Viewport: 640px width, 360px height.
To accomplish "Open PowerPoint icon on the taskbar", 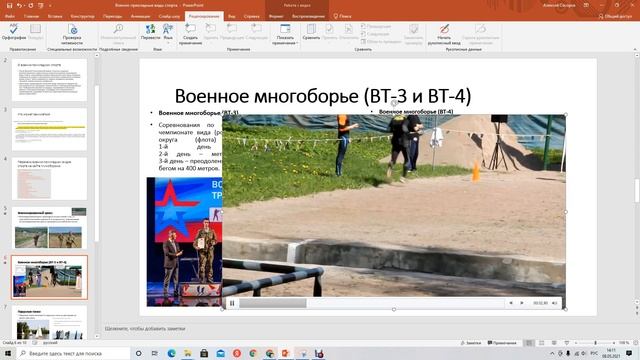I will pyautogui.click(x=286, y=353).
